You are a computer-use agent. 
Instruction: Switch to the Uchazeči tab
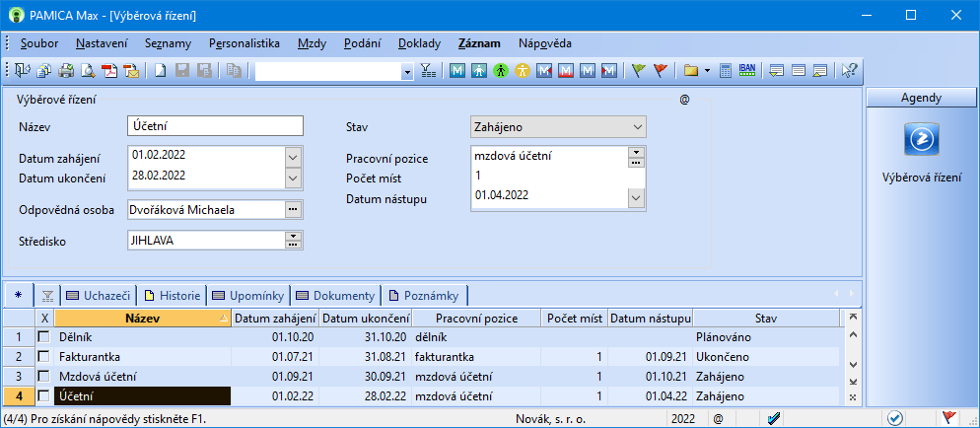100,295
